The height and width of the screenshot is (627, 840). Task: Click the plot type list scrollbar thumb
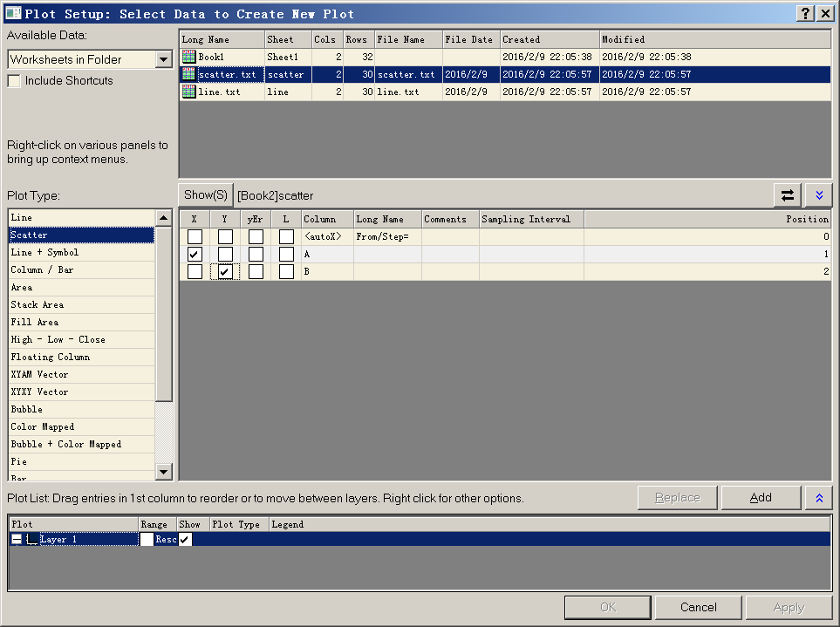pos(163,313)
